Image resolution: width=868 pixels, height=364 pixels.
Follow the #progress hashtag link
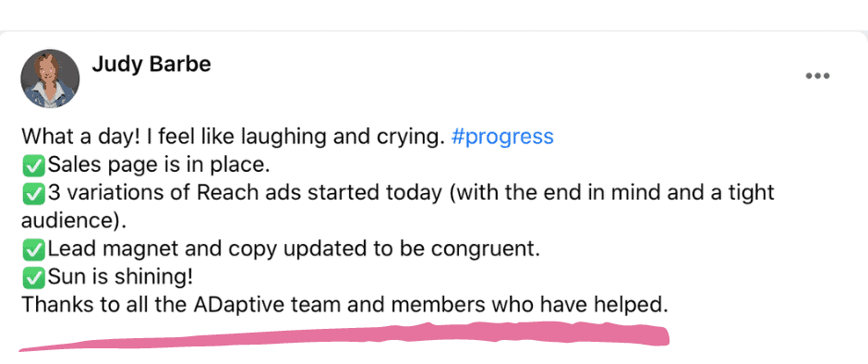502,137
